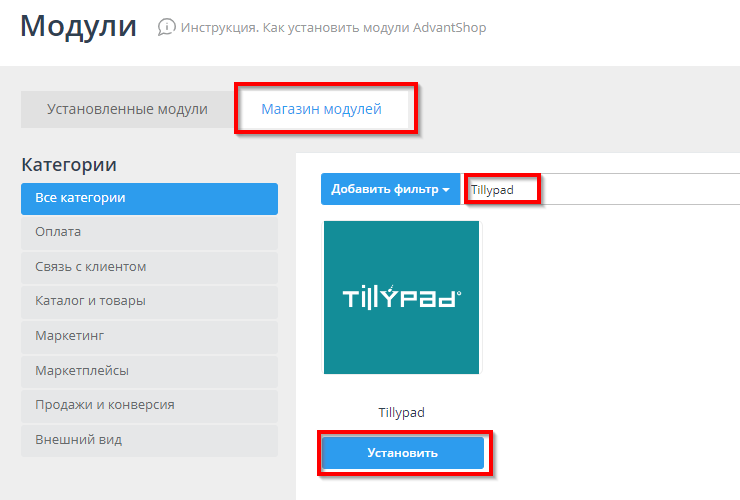Install the Tillypad module with Установить
This screenshot has width=740, height=500.
pyautogui.click(x=403, y=453)
